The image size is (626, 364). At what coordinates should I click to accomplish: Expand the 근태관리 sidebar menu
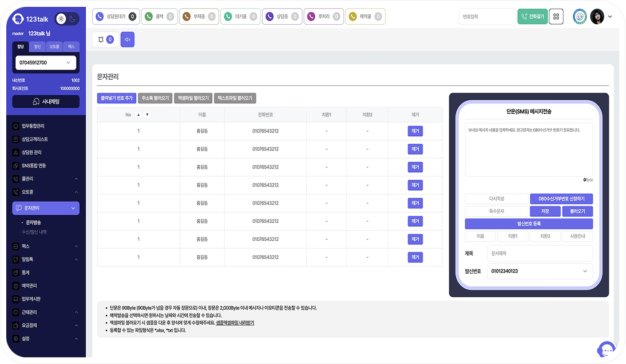click(x=45, y=312)
